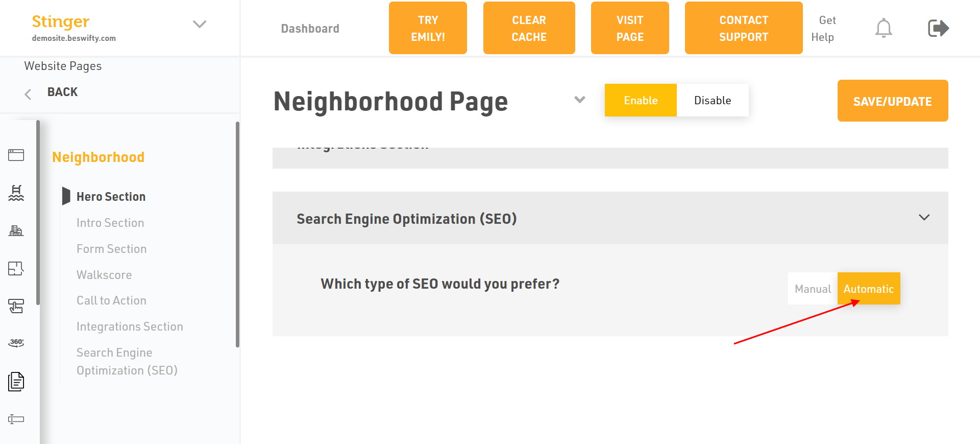This screenshot has width=980, height=444.
Task: Click the hand-pointer call-to-action icon
Action: pyautogui.click(x=16, y=306)
